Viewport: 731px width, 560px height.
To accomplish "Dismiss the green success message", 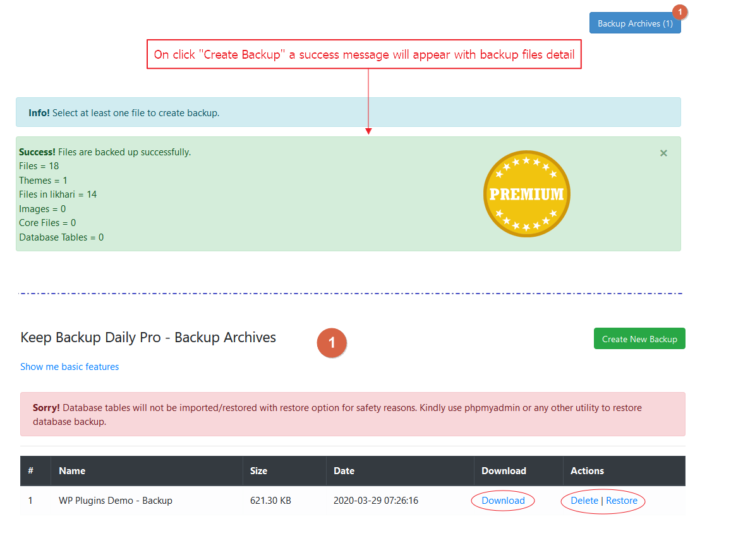I will (x=663, y=153).
